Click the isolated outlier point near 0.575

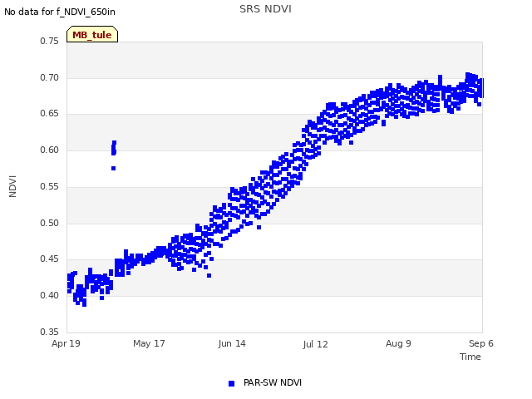(x=114, y=168)
